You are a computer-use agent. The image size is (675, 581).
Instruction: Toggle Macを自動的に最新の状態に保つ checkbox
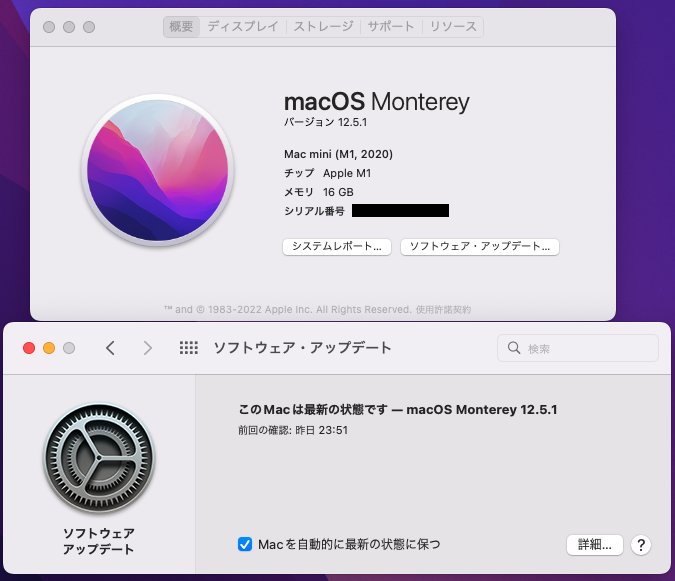pos(245,544)
